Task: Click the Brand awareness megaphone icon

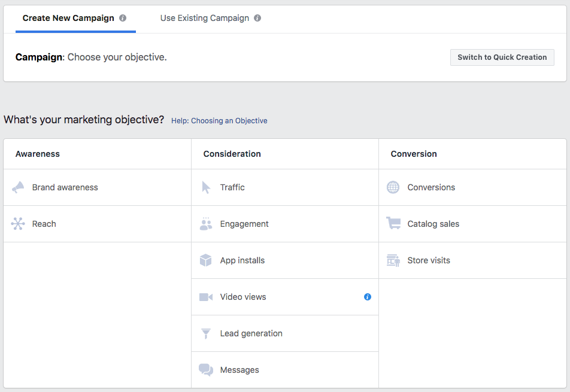Action: click(18, 187)
